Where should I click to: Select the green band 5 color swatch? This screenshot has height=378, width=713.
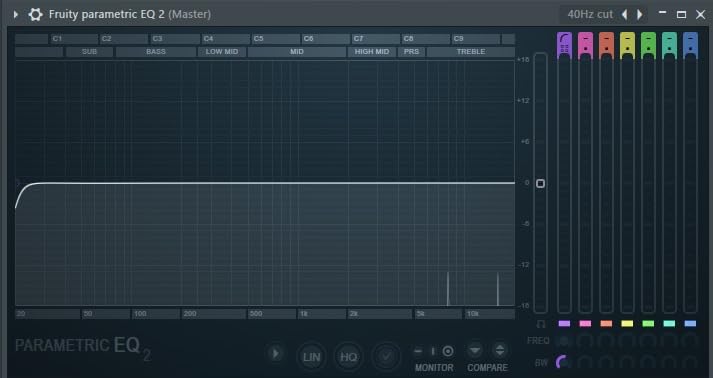pos(648,324)
